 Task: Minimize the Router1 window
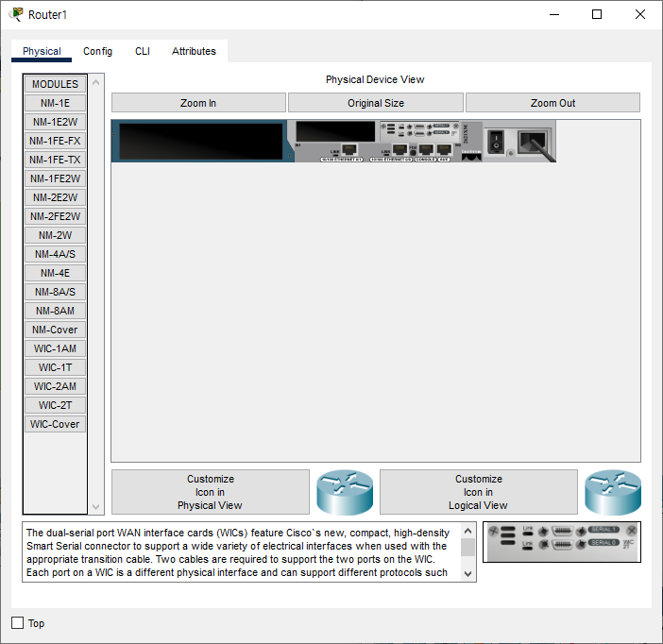554,14
